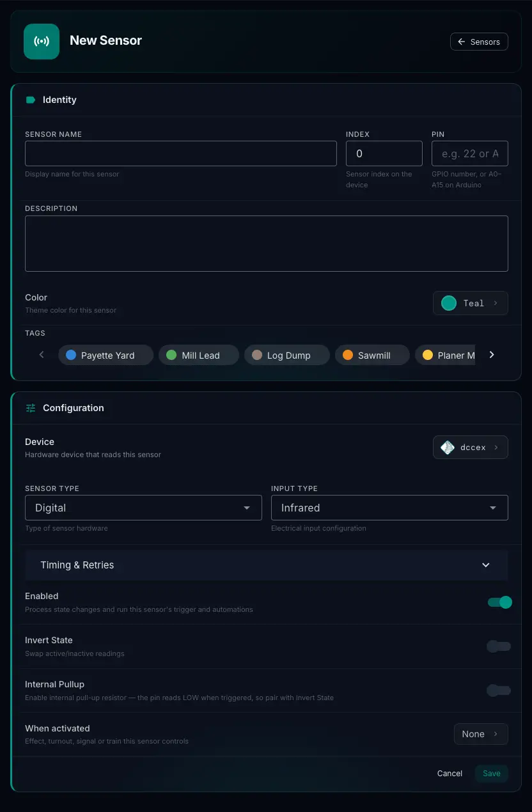The height and width of the screenshot is (812, 532).
Task: Select the Mill Lead tag
Action: point(199,355)
